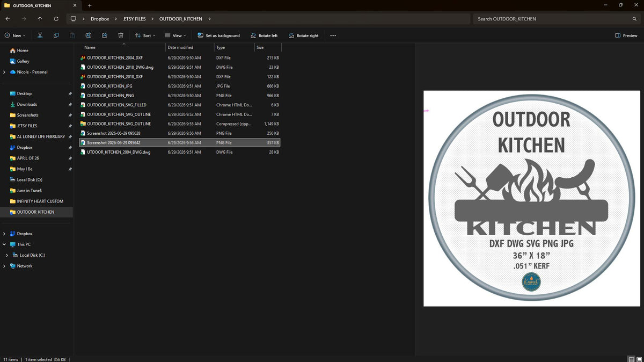Click the Refresh icon

pyautogui.click(x=56, y=19)
